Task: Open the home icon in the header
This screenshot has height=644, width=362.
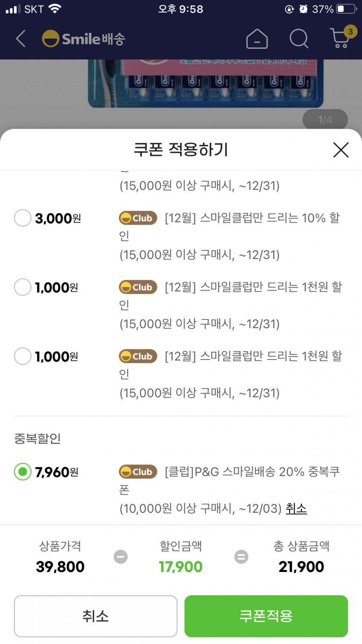Action: [257, 39]
